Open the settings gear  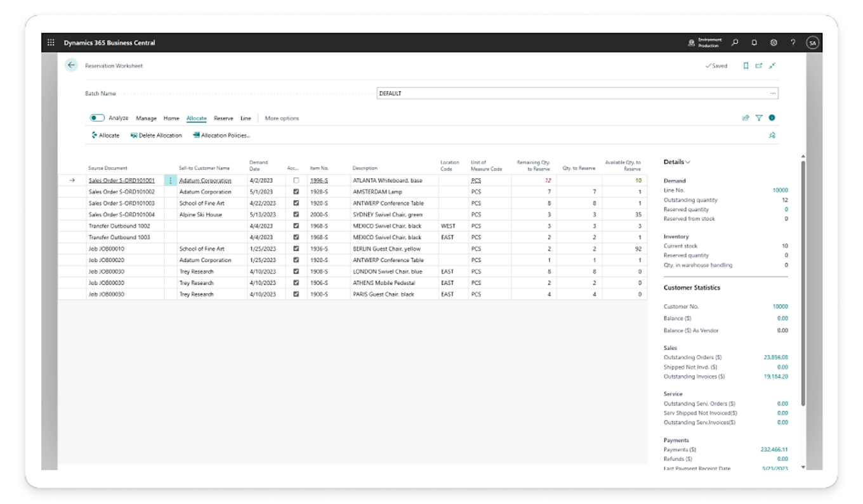(774, 42)
